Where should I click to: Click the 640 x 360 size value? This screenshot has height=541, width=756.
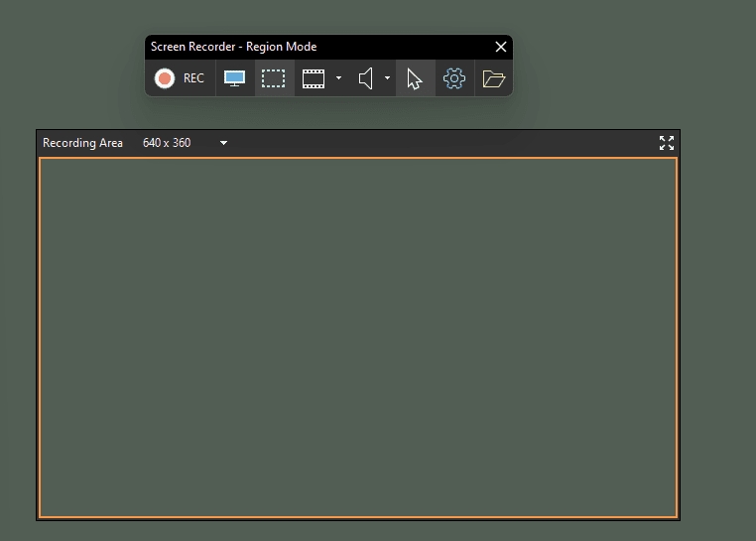[167, 143]
